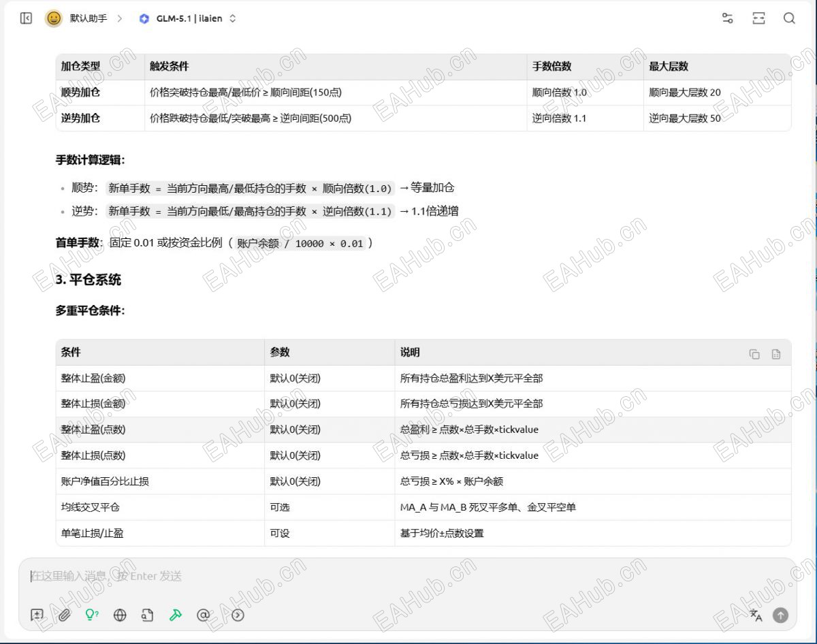This screenshot has height=644, width=817.
Task: Focus the message input field
Action: coord(407,577)
